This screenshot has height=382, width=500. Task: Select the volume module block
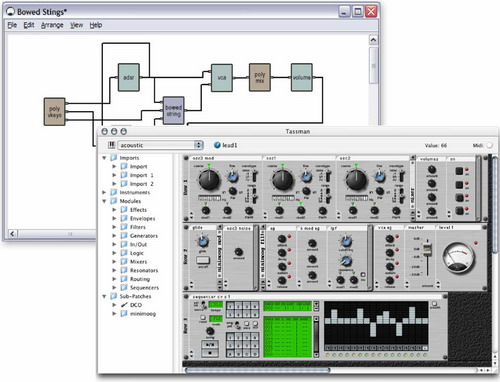(302, 77)
